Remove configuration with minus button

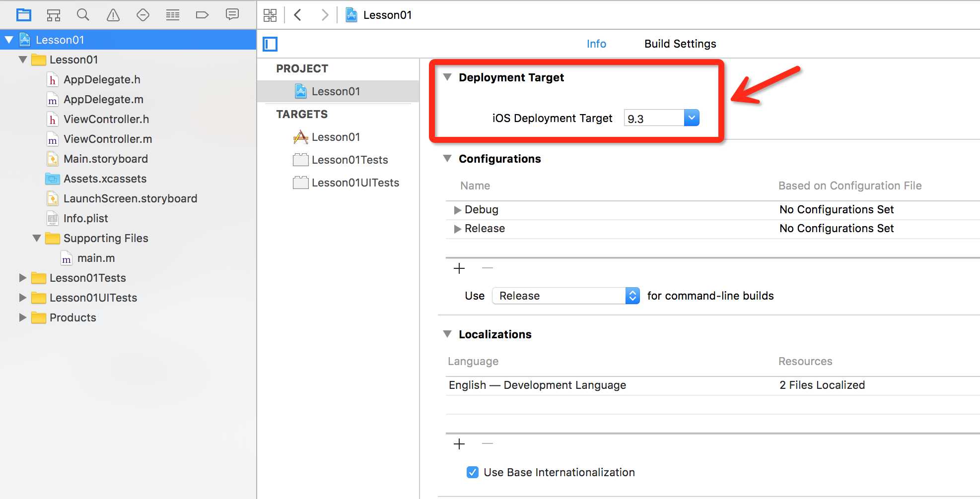pos(488,268)
